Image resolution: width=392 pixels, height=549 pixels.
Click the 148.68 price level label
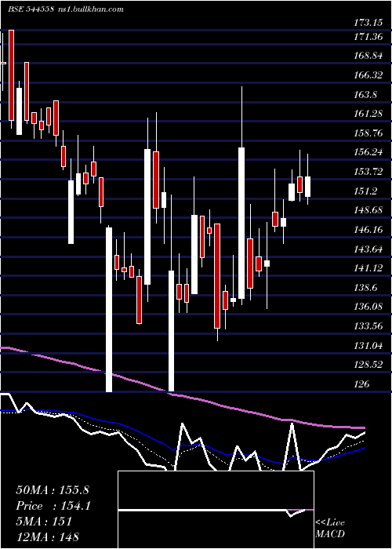pos(368,210)
